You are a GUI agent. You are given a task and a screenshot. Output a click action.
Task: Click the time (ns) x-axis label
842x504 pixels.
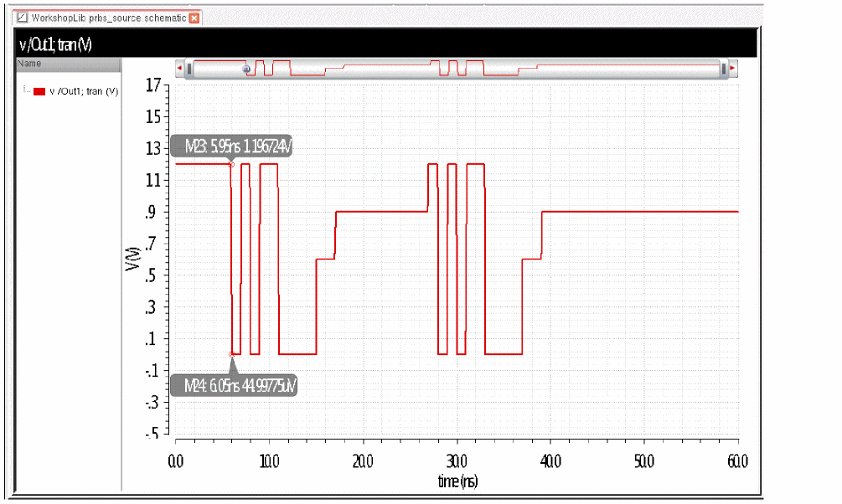click(457, 481)
